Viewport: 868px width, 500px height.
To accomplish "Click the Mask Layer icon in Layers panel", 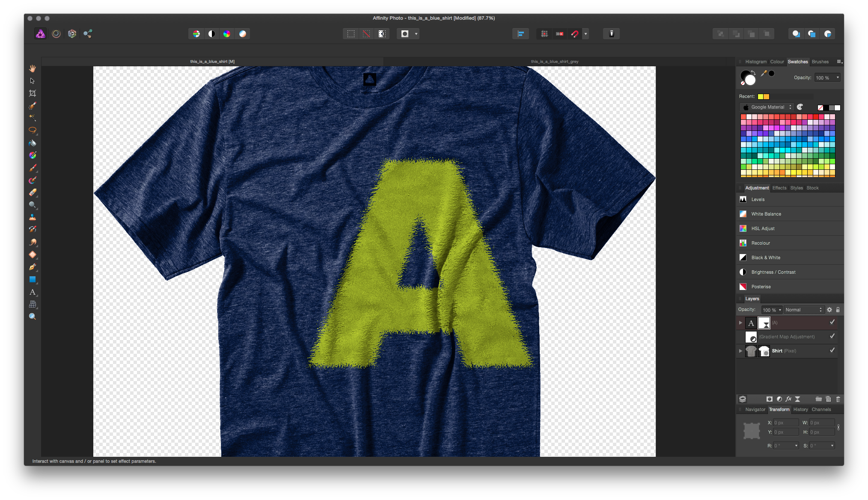I will pyautogui.click(x=770, y=399).
